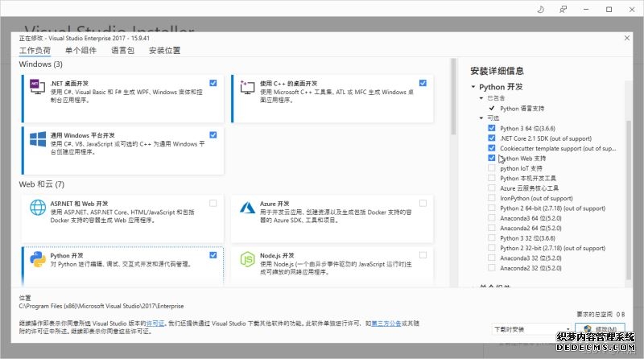The image size is (644, 359).
Task: Check the ASP.NET and Web development workload
Action: (213, 203)
